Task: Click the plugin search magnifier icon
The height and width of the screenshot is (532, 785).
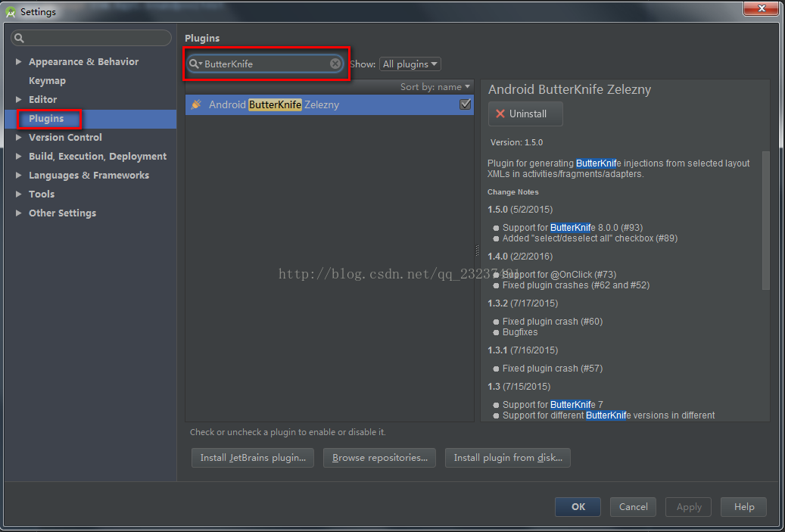Action: pos(195,64)
